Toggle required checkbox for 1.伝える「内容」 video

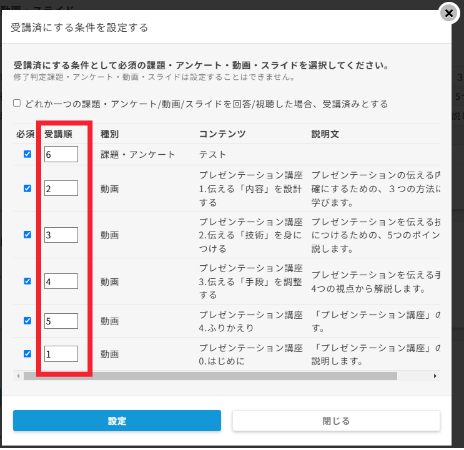point(27,188)
